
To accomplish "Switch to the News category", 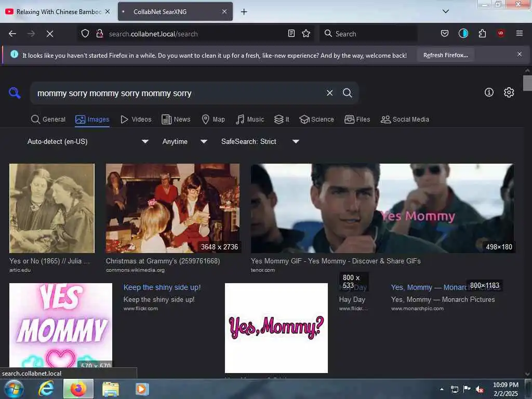I will pos(176,119).
